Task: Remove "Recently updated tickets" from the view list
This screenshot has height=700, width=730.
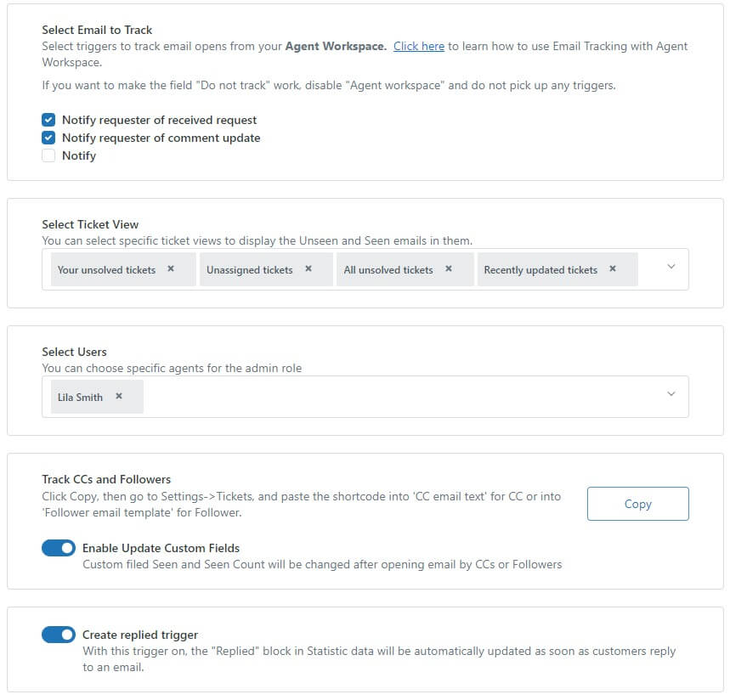Action: (x=612, y=268)
